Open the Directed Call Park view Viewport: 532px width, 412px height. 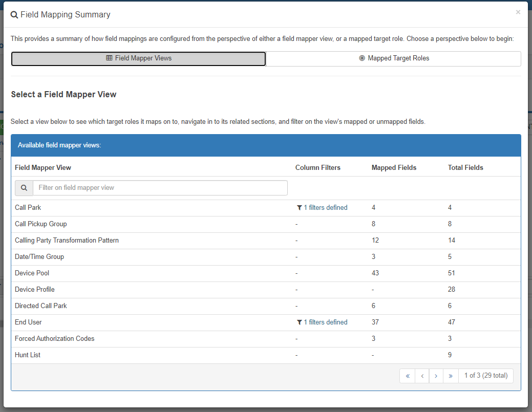coord(41,306)
